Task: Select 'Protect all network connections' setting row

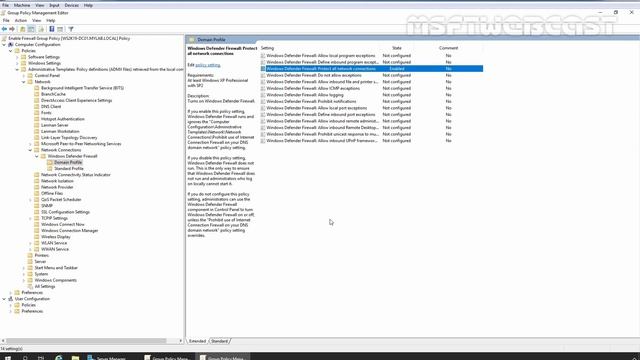Action: (371, 69)
